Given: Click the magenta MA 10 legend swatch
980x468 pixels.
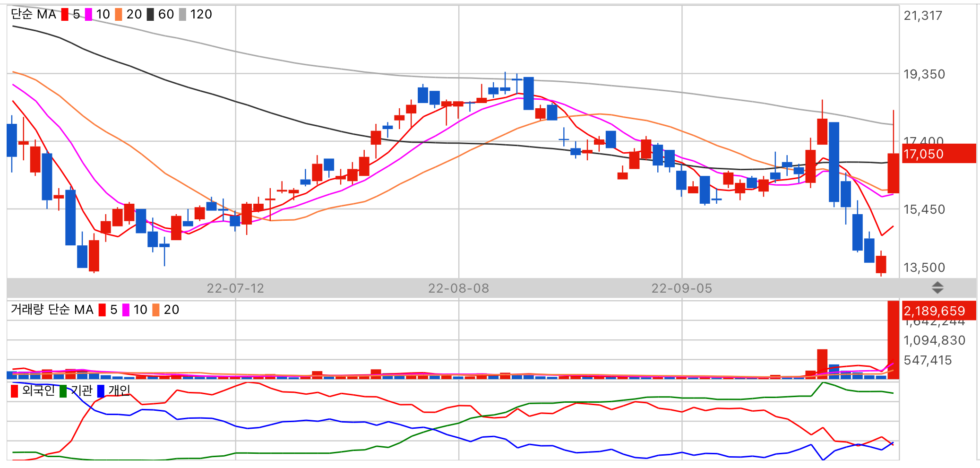Looking at the screenshot, I should click(x=88, y=15).
